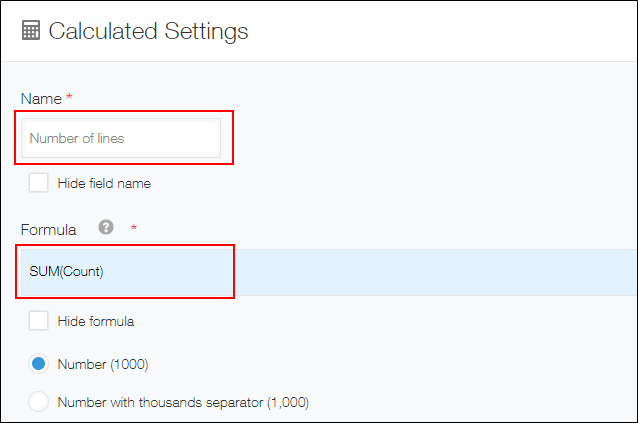Choose the thousands separator radio button
Image resolution: width=638 pixels, height=423 pixels.
click(38, 402)
